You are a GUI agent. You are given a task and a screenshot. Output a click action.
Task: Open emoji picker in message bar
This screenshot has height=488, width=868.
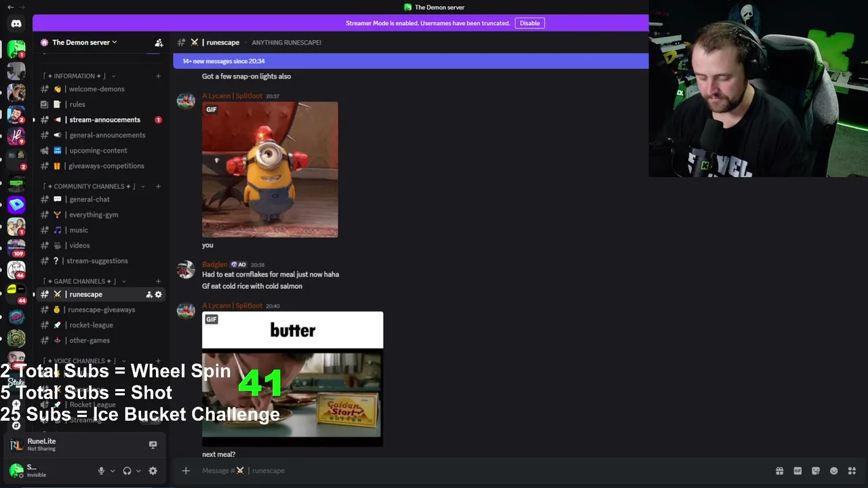coord(833,471)
